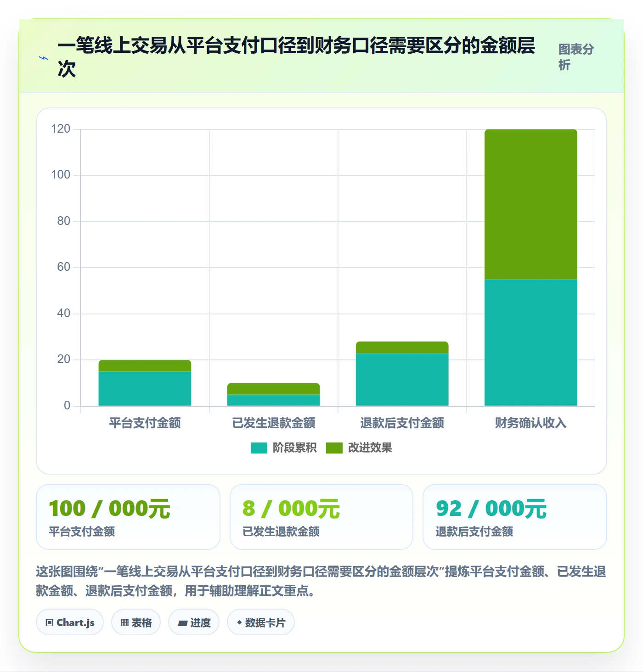Click the chart title beginning 一笔线上交易
Screen dimensions: 643x672
click(x=296, y=57)
